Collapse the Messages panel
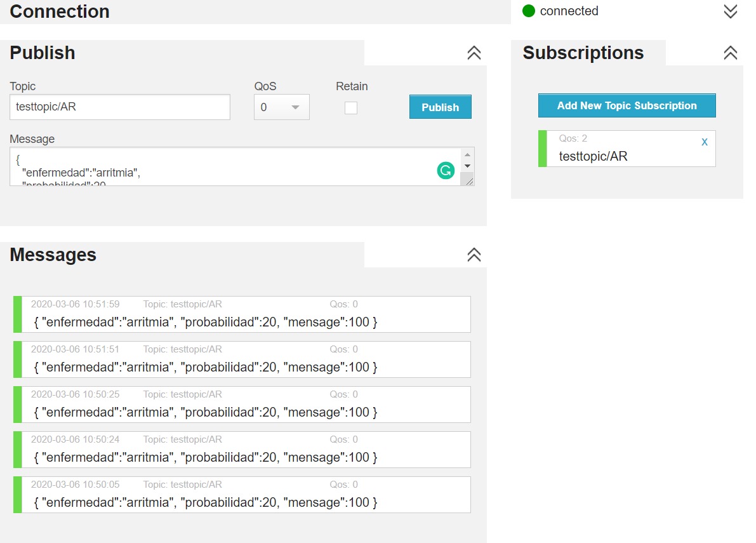The height and width of the screenshot is (543, 756). (474, 255)
